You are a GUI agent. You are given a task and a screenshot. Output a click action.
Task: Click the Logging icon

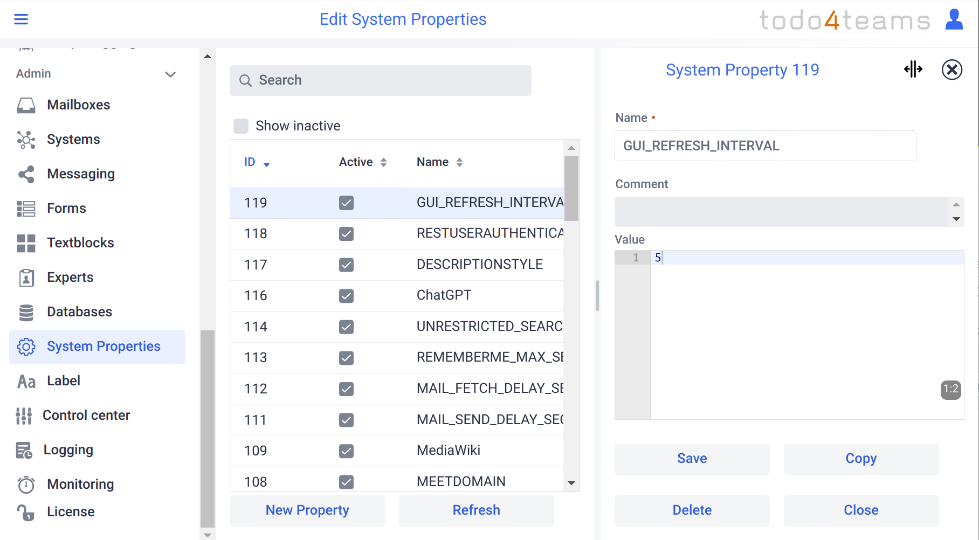pyautogui.click(x=24, y=450)
